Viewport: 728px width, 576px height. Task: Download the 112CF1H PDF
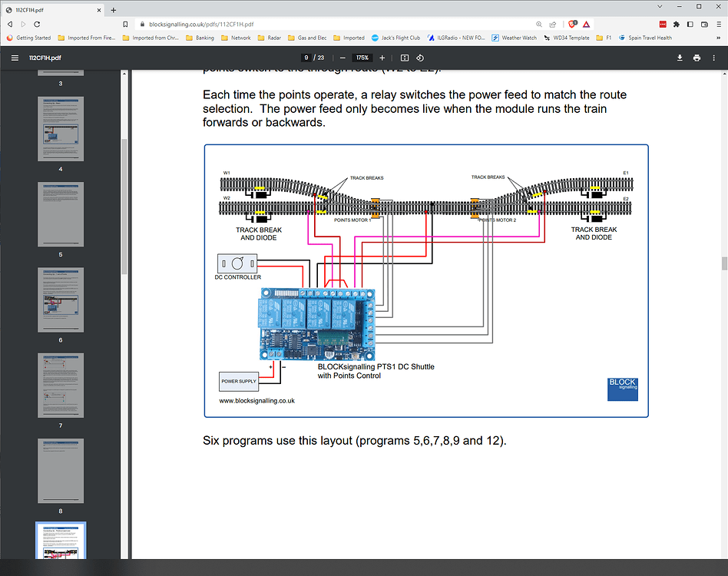679,58
